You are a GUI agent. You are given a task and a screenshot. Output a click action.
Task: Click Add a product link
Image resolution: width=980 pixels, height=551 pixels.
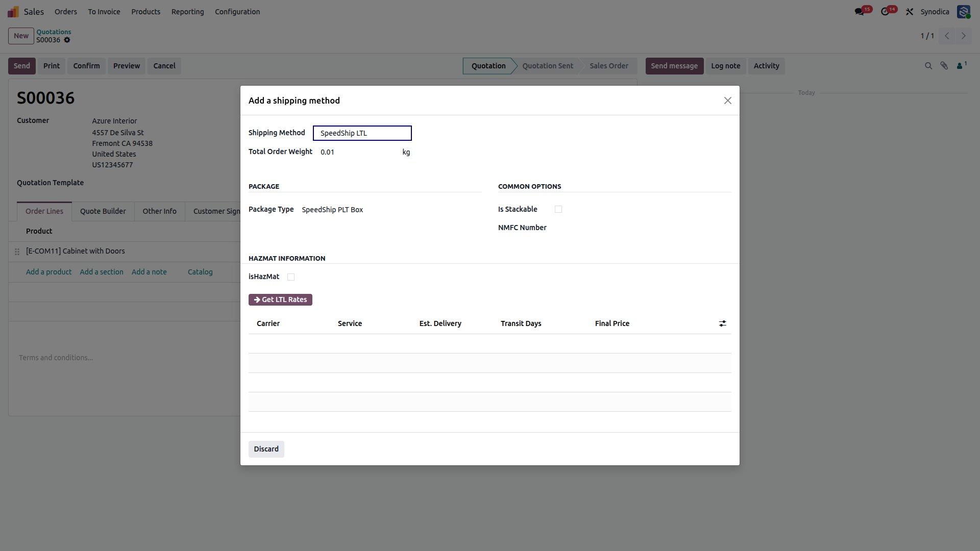pyautogui.click(x=49, y=272)
